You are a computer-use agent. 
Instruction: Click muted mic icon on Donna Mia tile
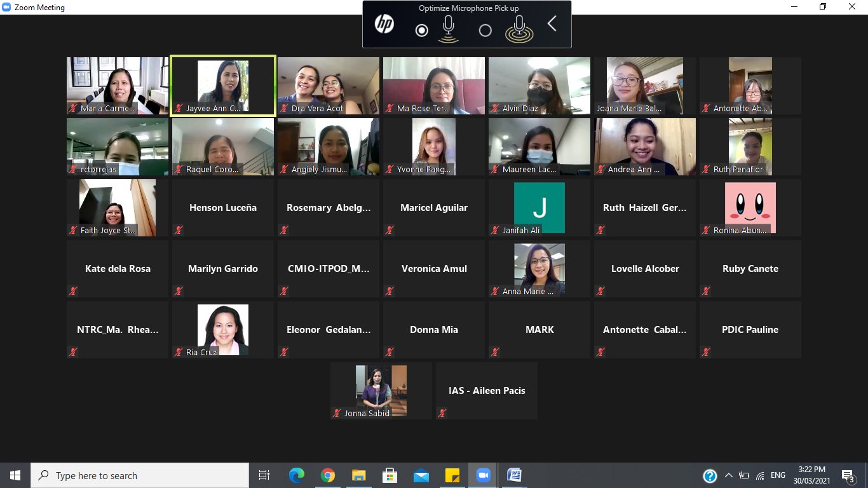click(390, 352)
